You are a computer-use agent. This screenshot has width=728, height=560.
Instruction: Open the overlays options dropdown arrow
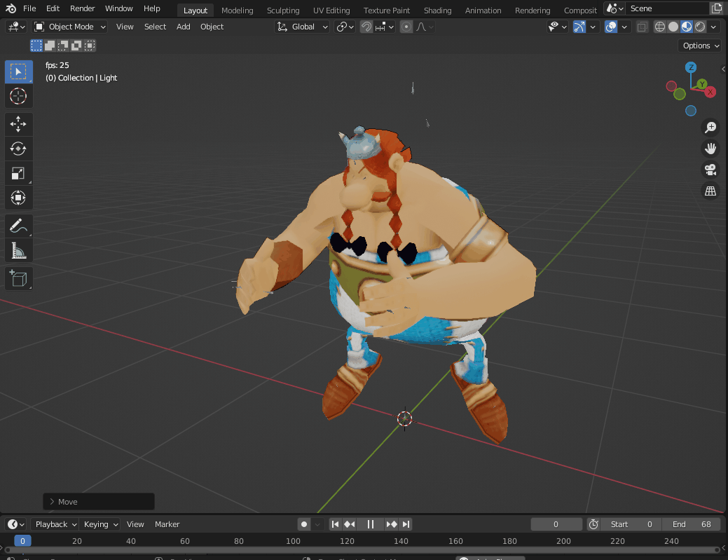[624, 27]
